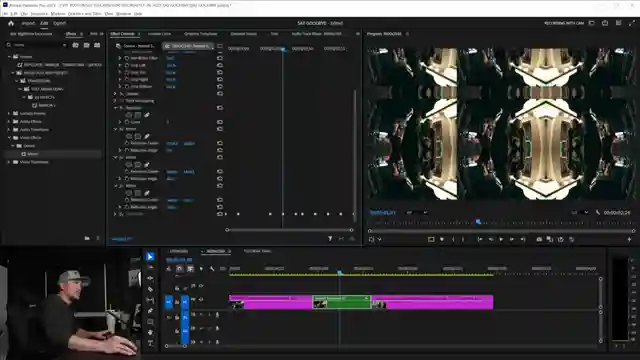This screenshot has width=640, height=360.
Task: Draw an ellipse mask on the Replicate effect
Action: [129, 115]
